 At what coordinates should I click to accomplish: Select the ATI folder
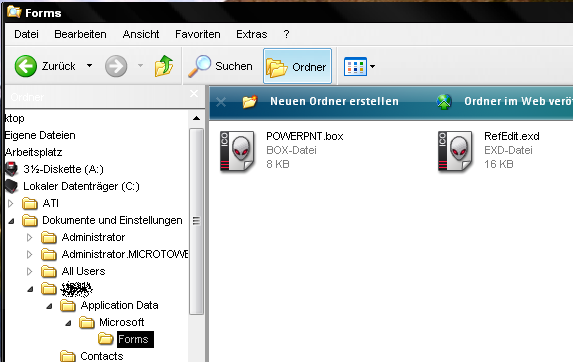[x=50, y=203]
